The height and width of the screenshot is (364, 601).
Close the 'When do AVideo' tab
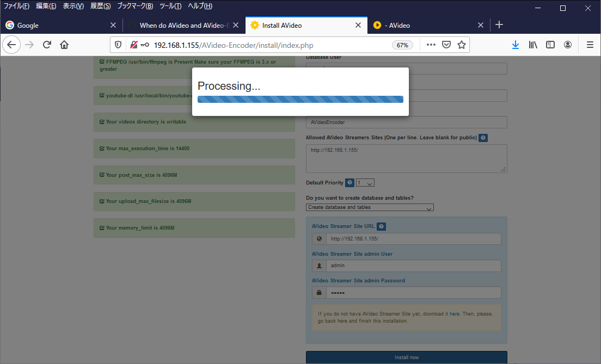(236, 25)
